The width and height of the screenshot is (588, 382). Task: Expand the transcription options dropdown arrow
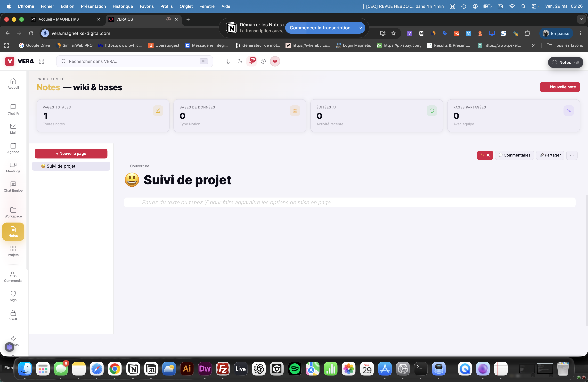(x=360, y=28)
